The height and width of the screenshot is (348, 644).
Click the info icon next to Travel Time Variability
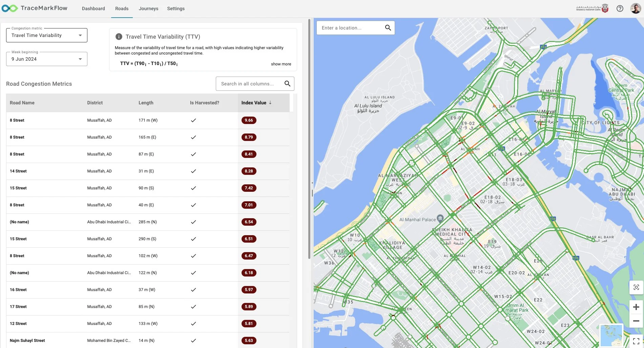tap(119, 36)
